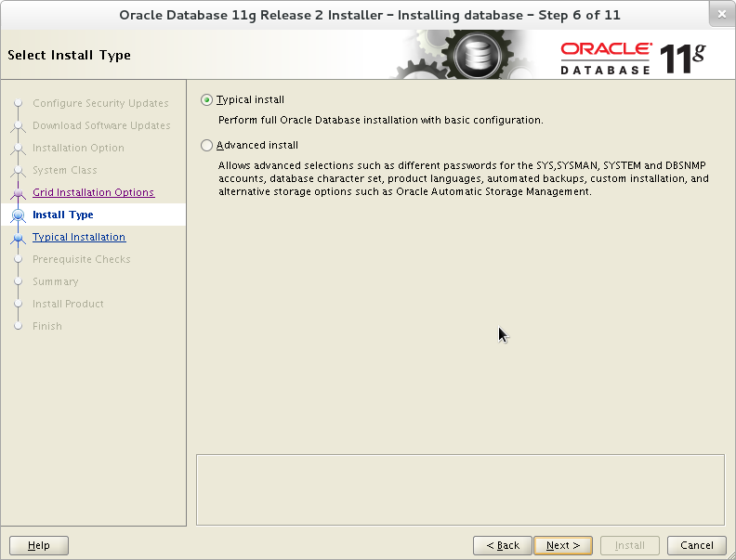Click the Configure Security Updates step
Image resolution: width=736 pixels, height=560 pixels.
coord(100,103)
